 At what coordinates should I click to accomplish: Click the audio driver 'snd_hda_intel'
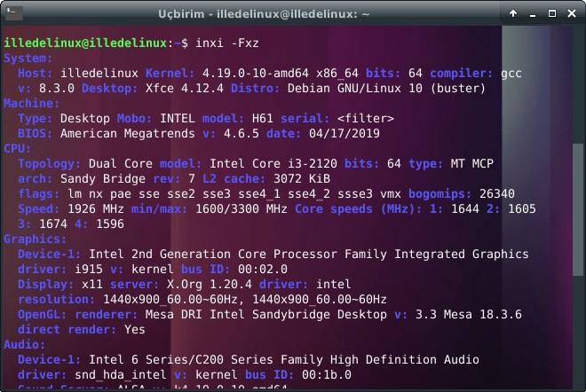coord(121,375)
